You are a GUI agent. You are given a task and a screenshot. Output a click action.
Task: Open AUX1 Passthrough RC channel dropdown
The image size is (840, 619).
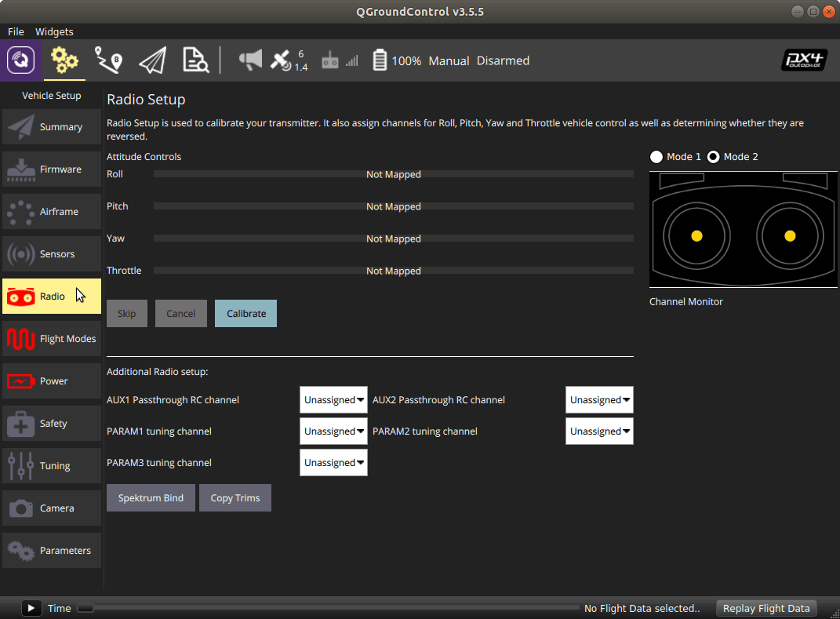(333, 400)
